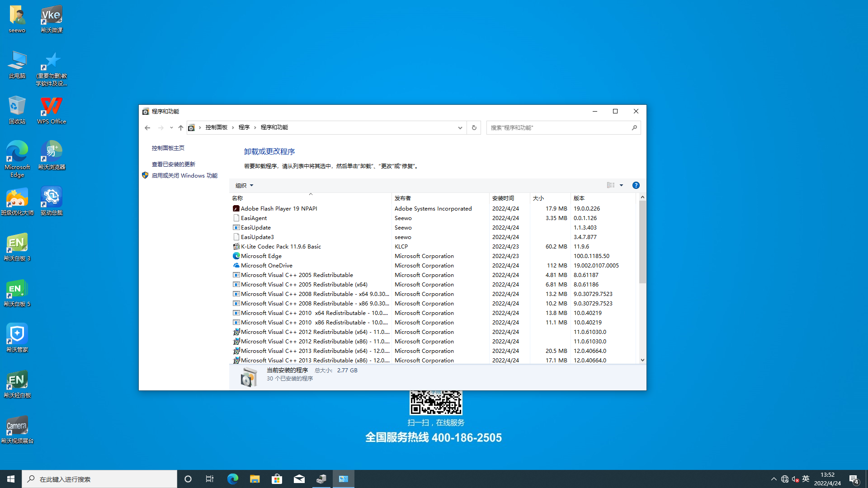Open Edge from the taskbar

pyautogui.click(x=232, y=479)
